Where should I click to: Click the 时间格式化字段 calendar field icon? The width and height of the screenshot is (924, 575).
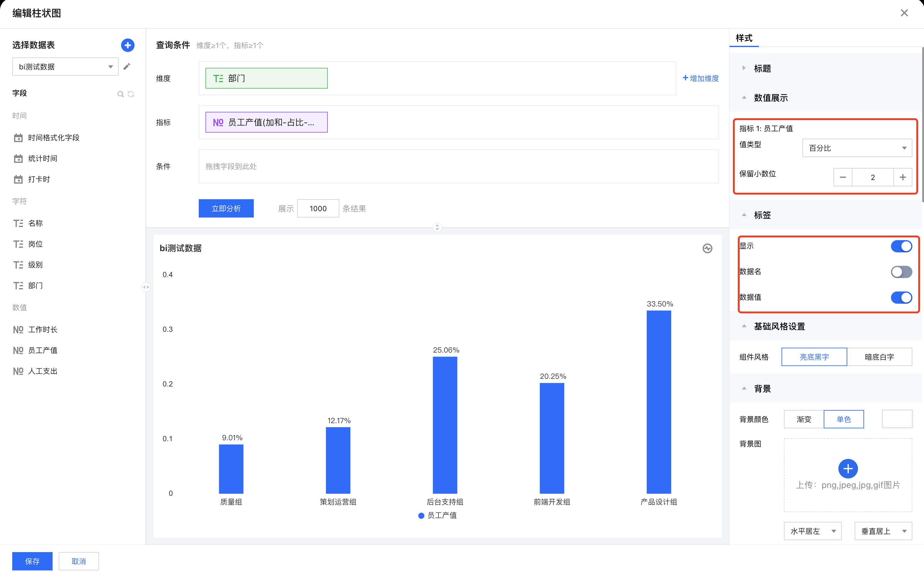pyautogui.click(x=18, y=138)
